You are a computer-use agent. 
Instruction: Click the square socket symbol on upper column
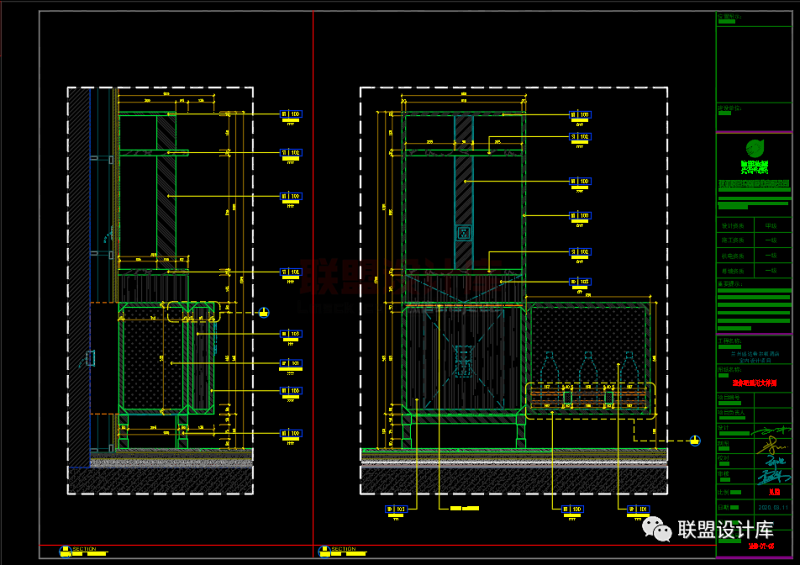click(464, 232)
